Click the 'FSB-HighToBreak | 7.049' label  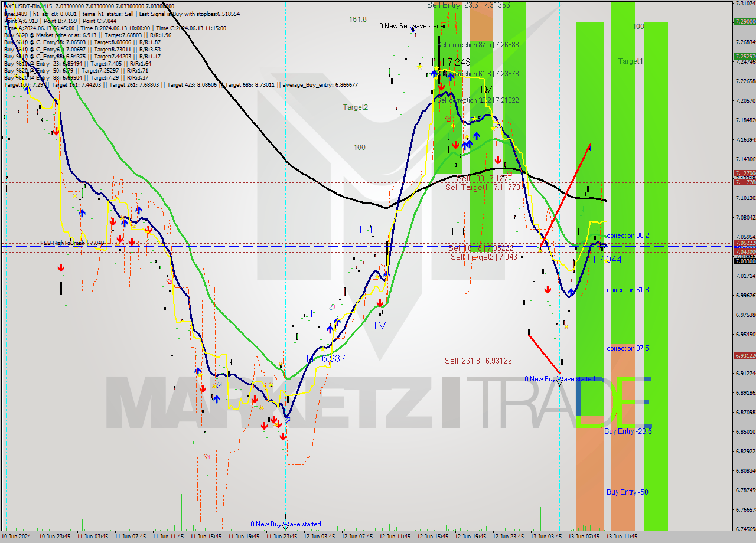[x=72, y=243]
